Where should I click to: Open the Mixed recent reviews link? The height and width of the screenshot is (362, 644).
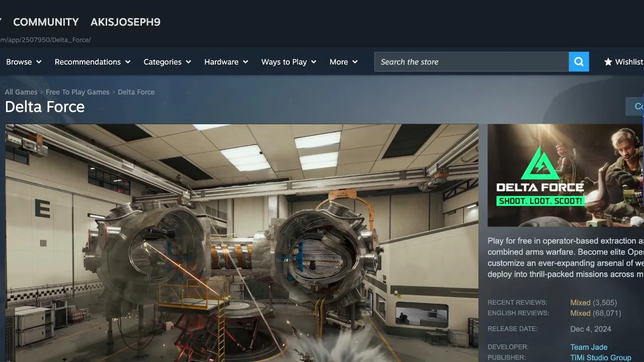click(580, 303)
